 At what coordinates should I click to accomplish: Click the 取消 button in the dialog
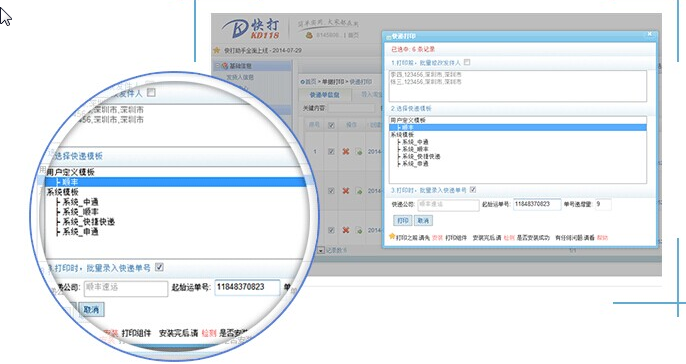[423, 220]
